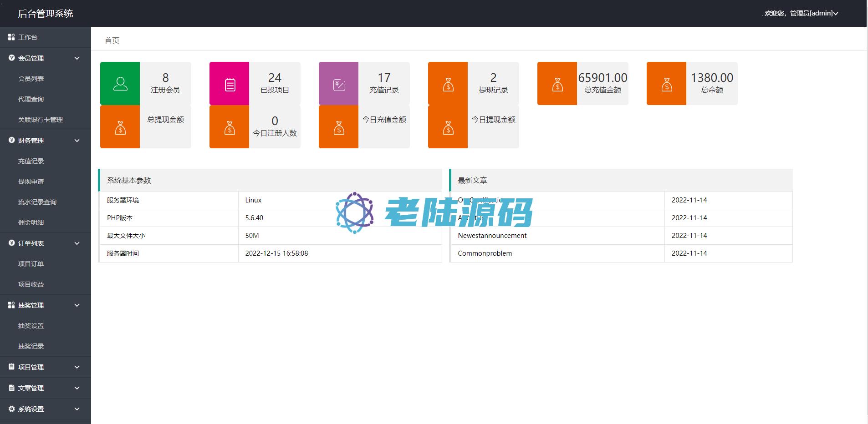Click the green registered members user icon

click(x=120, y=84)
